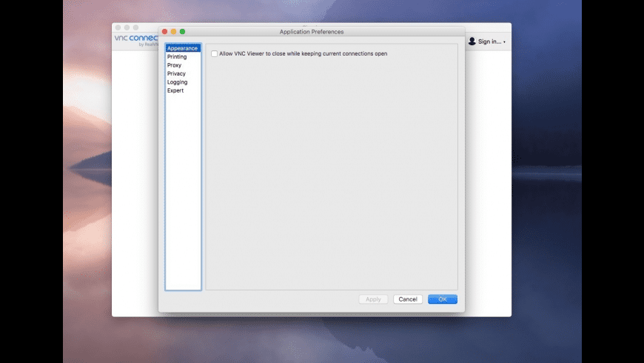Open the Printing preferences category
This screenshot has height=363, width=644.
[x=177, y=57]
